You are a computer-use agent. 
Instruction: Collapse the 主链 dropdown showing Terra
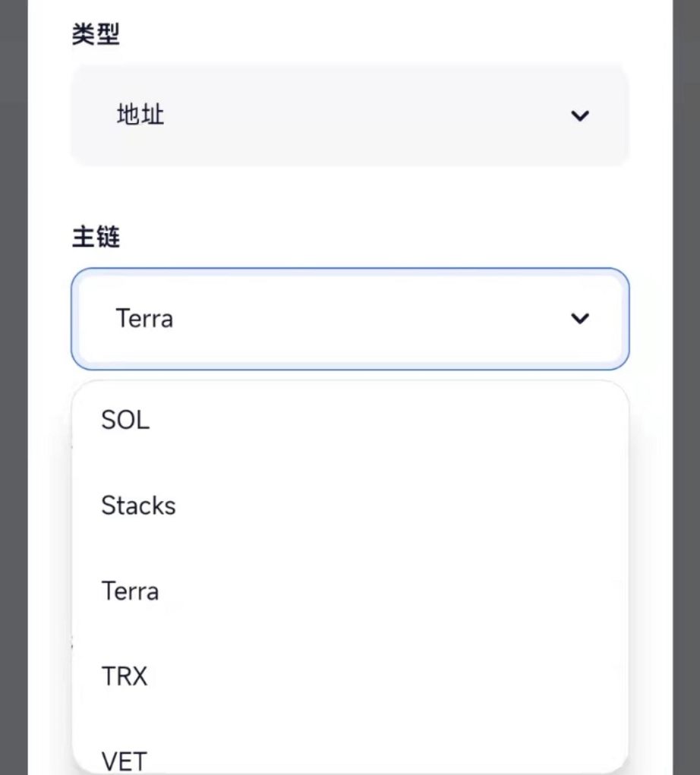pyautogui.click(x=350, y=319)
